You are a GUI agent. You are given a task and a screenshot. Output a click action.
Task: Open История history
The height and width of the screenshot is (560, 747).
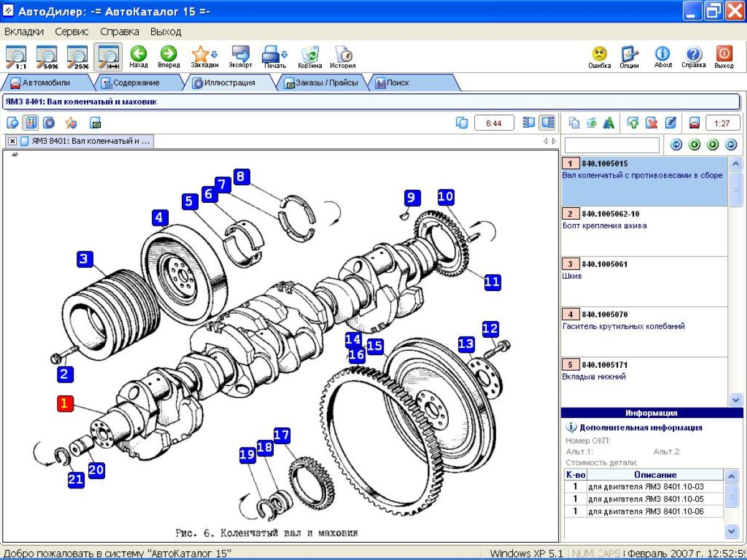point(343,57)
